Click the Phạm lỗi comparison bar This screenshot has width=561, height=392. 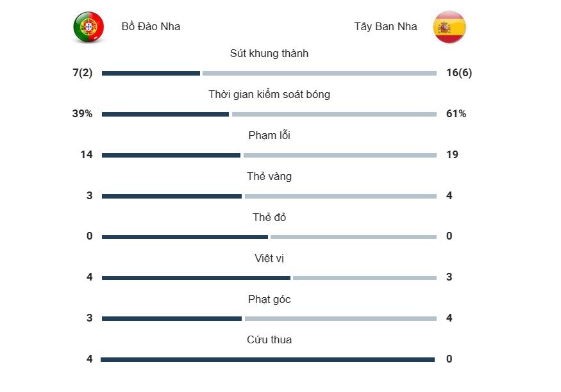point(269,156)
